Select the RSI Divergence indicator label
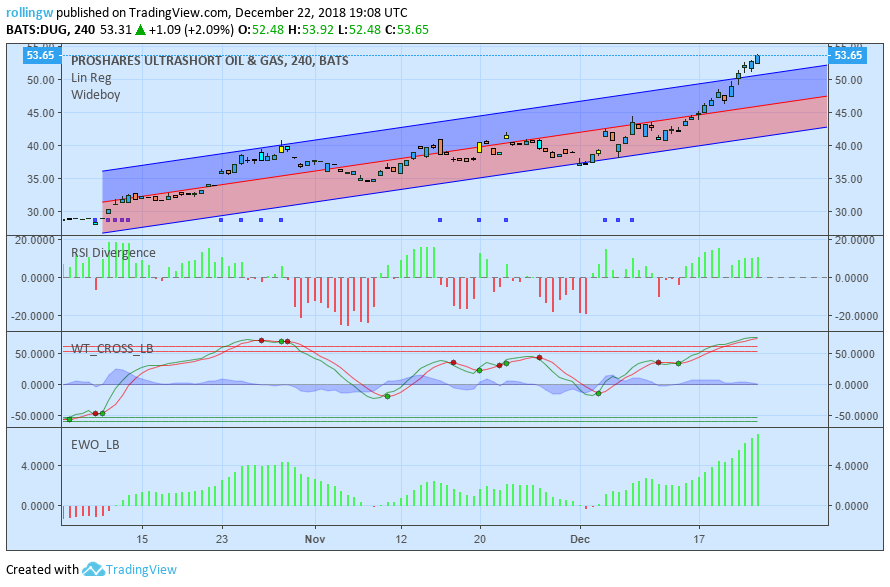Viewport: 890px width, 587px height. coord(113,253)
